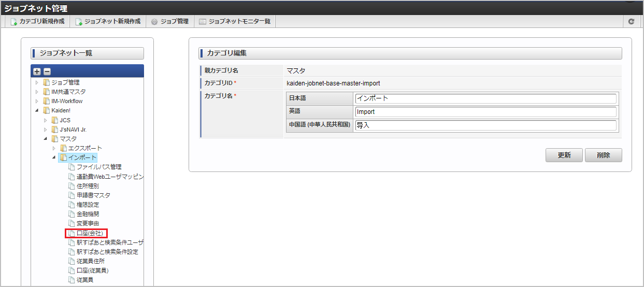Click the Kaiden! folder icon
The height and width of the screenshot is (287, 644).
(47, 110)
